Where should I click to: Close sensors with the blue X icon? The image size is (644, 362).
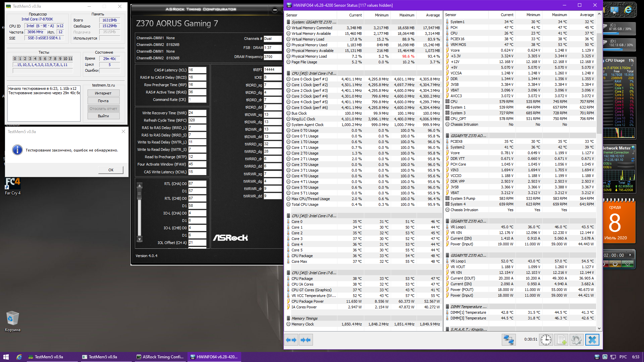592,340
